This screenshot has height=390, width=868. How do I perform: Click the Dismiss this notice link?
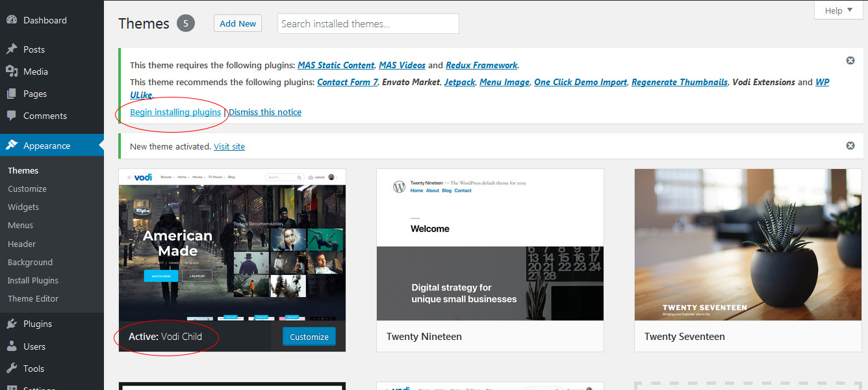pos(265,112)
